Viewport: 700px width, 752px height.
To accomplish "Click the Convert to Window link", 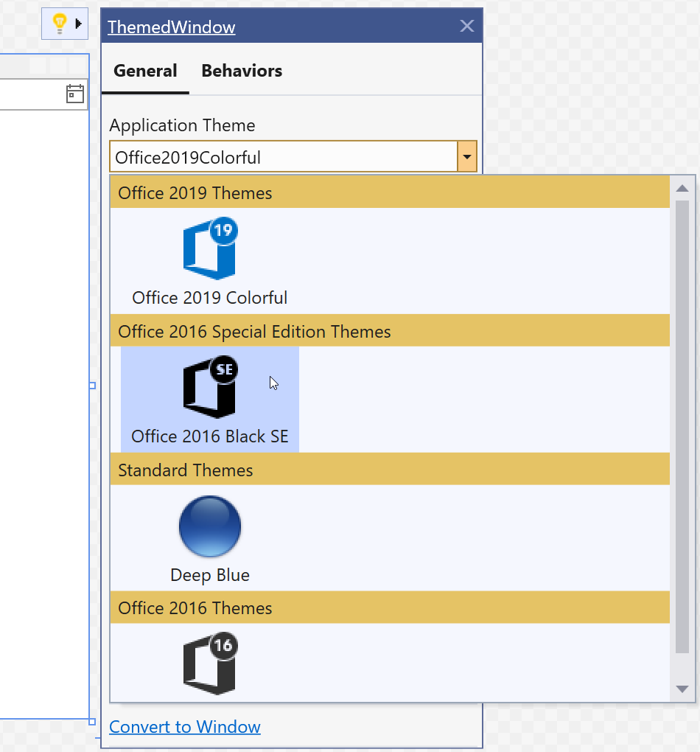I will point(185,727).
